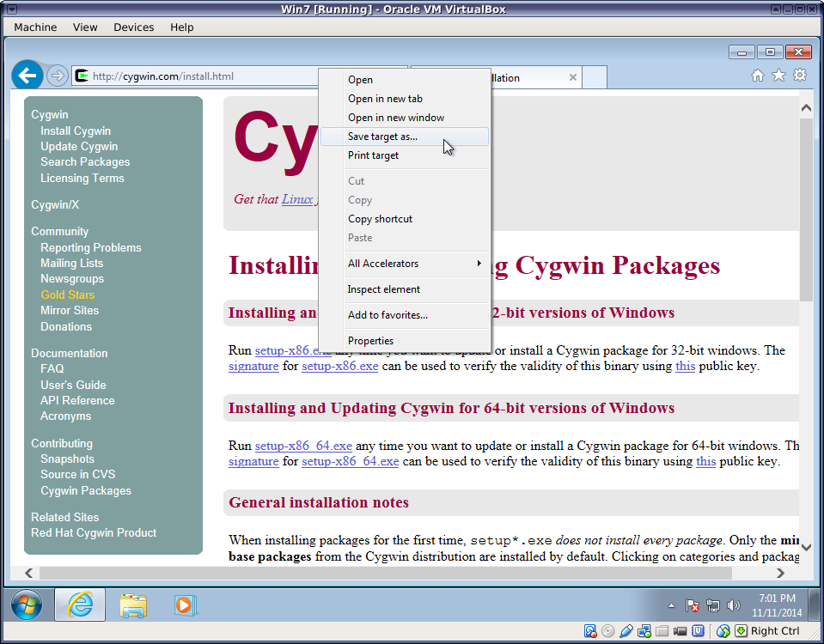Click the signature link in the 32-bit section
The image size is (824, 644).
coord(253,366)
